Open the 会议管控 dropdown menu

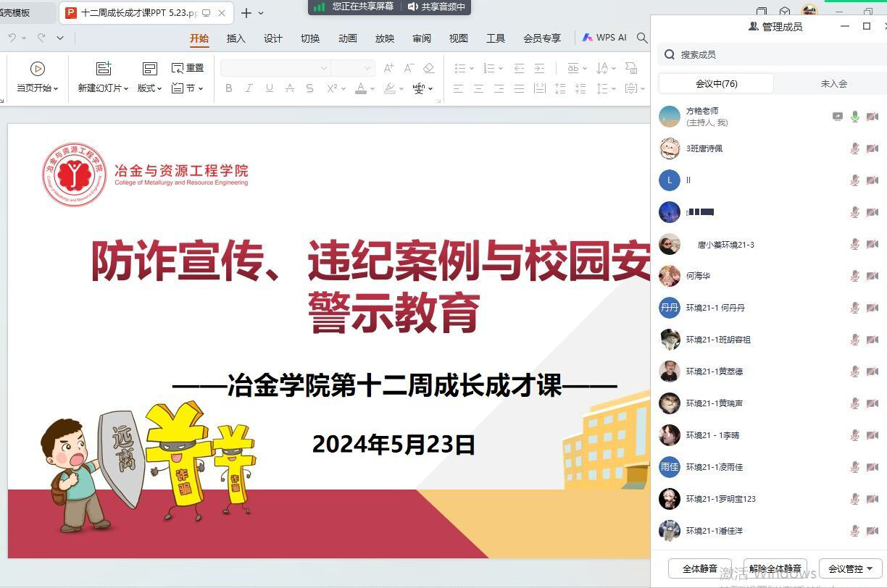pos(850,568)
